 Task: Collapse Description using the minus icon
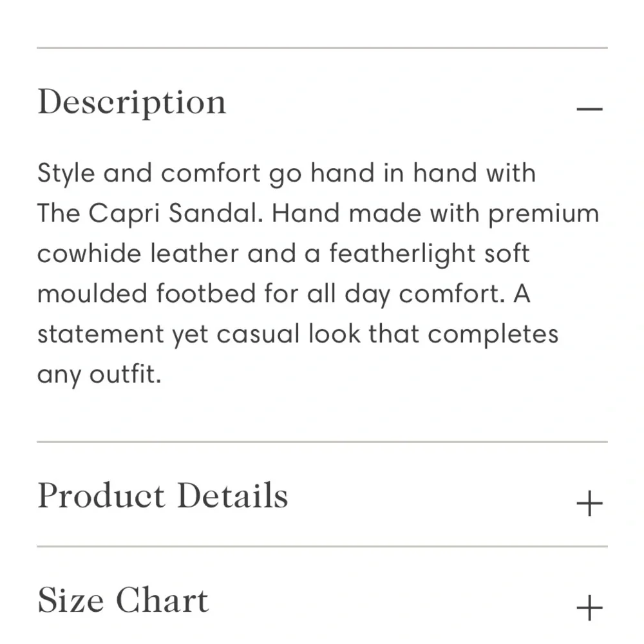click(589, 109)
